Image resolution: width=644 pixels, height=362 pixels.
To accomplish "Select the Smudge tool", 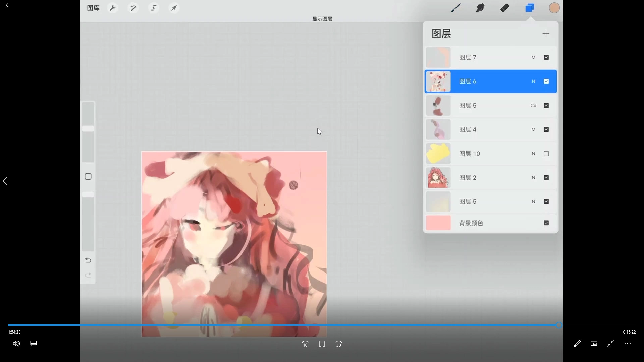I will coord(480,8).
